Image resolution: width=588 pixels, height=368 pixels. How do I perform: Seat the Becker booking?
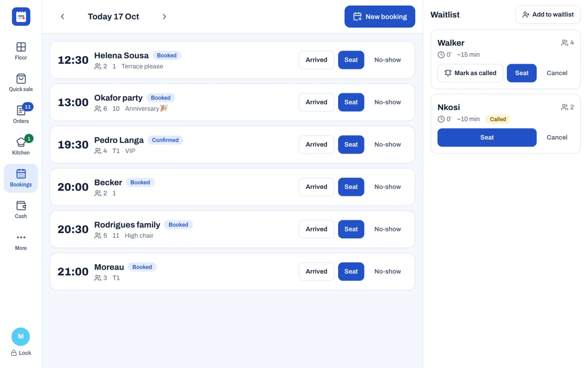point(351,187)
